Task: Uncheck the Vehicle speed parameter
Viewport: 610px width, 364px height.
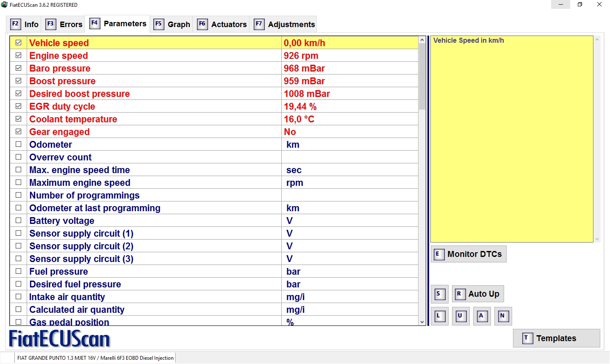Action: (19, 43)
